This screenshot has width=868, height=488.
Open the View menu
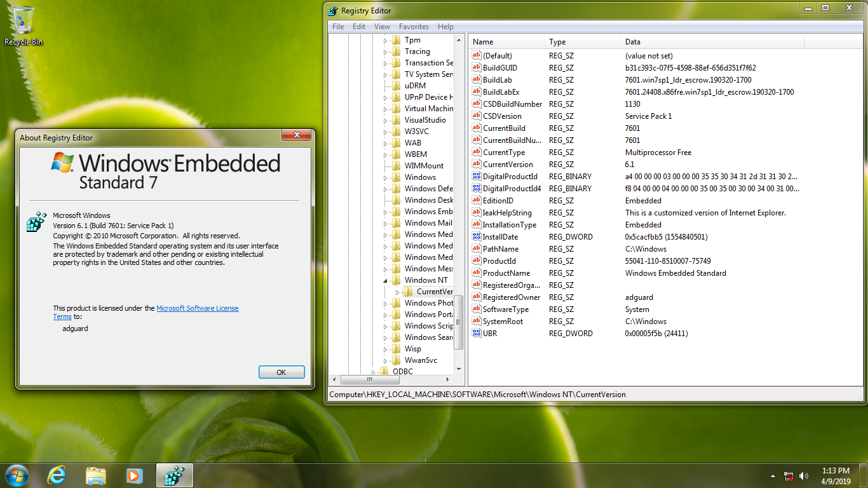pos(382,27)
